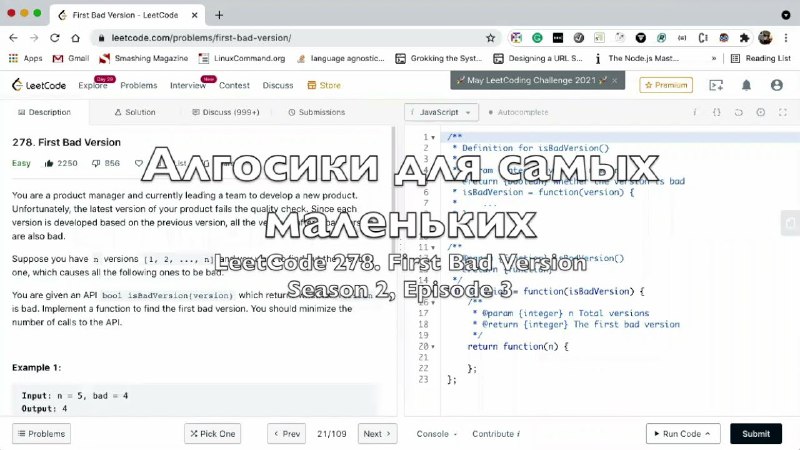Switch to the Solution tab
This screenshot has width=800, height=450.
tap(135, 112)
